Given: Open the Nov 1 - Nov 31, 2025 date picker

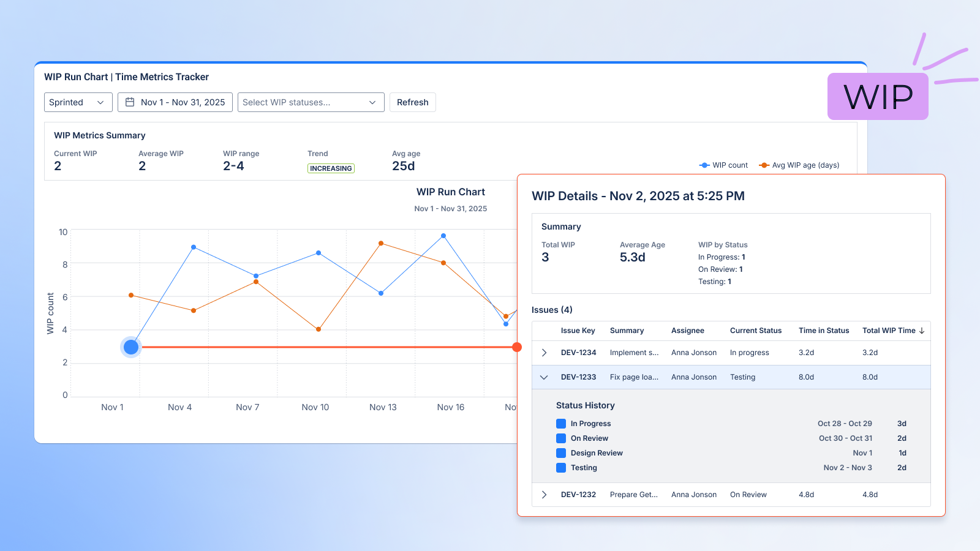Looking at the screenshot, I should pyautogui.click(x=175, y=102).
